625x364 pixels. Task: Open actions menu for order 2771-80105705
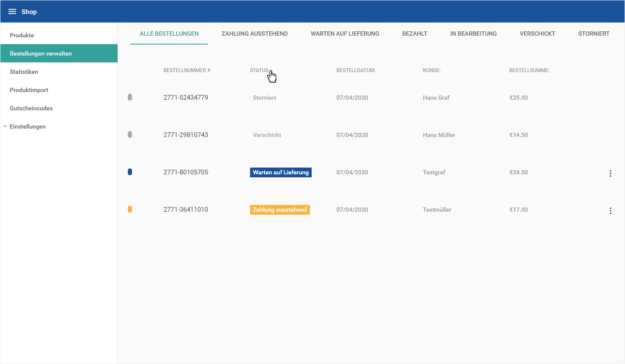[x=611, y=174]
